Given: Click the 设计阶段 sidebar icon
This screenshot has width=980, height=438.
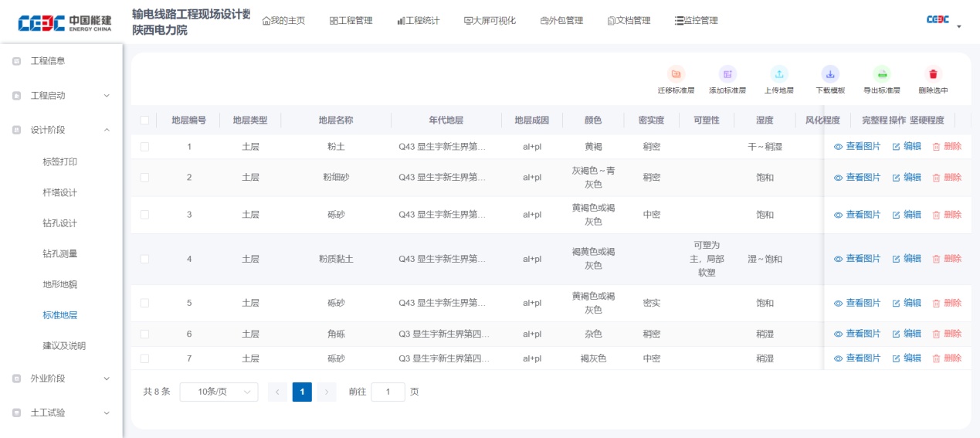Looking at the screenshot, I should (x=16, y=130).
